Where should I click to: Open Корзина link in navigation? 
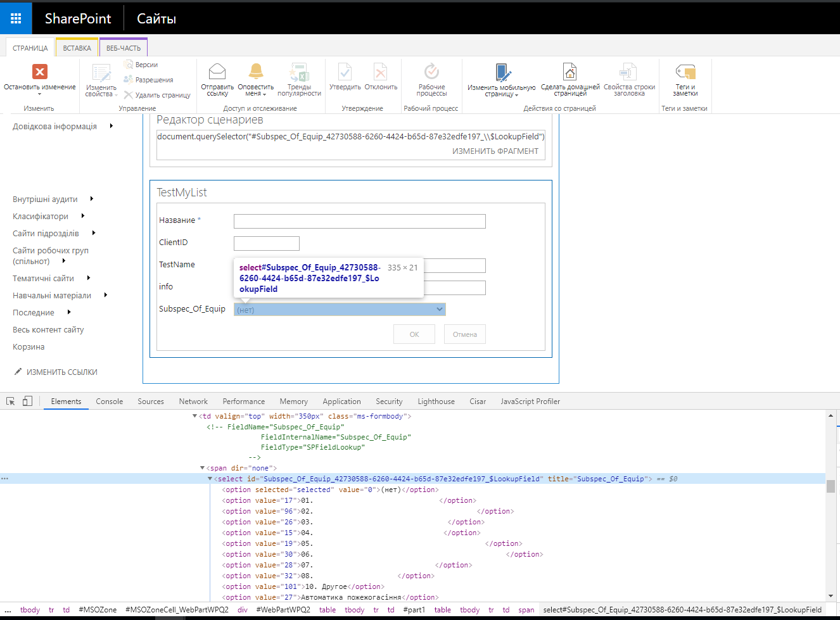pos(29,346)
